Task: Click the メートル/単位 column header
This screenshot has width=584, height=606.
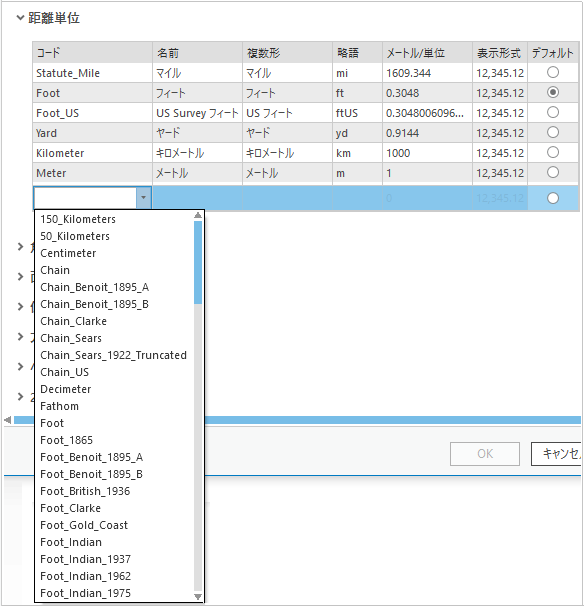Action: [x=427, y=53]
